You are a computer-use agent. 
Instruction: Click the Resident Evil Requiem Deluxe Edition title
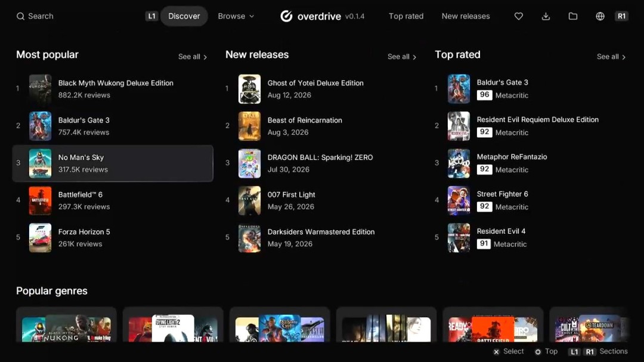[x=538, y=119]
